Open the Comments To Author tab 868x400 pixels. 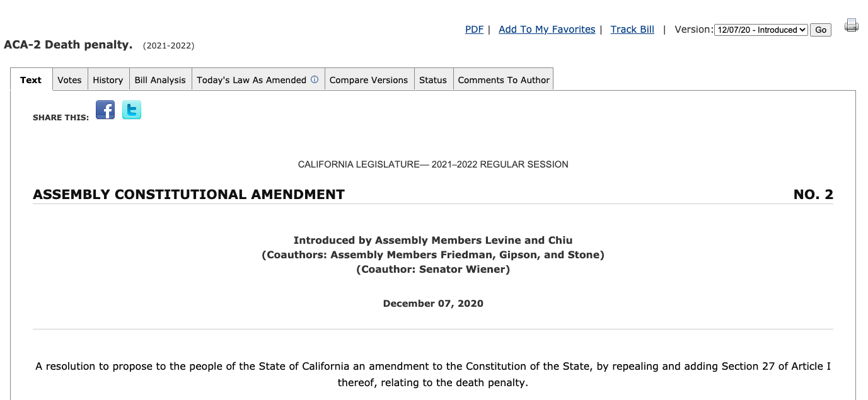point(504,80)
